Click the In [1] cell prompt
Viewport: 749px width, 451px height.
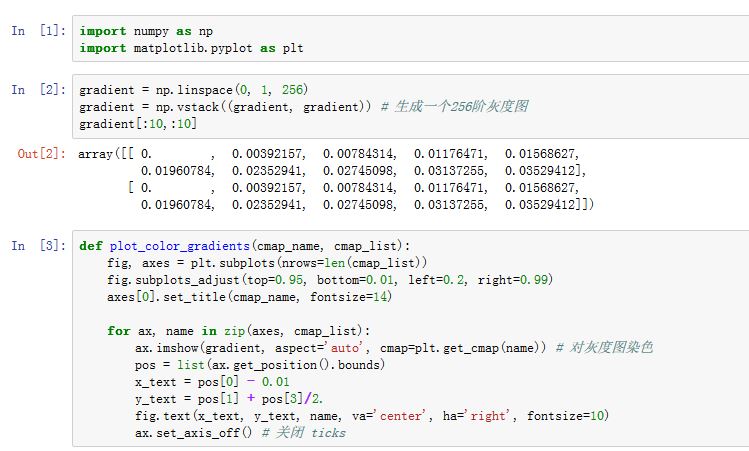coord(36,31)
